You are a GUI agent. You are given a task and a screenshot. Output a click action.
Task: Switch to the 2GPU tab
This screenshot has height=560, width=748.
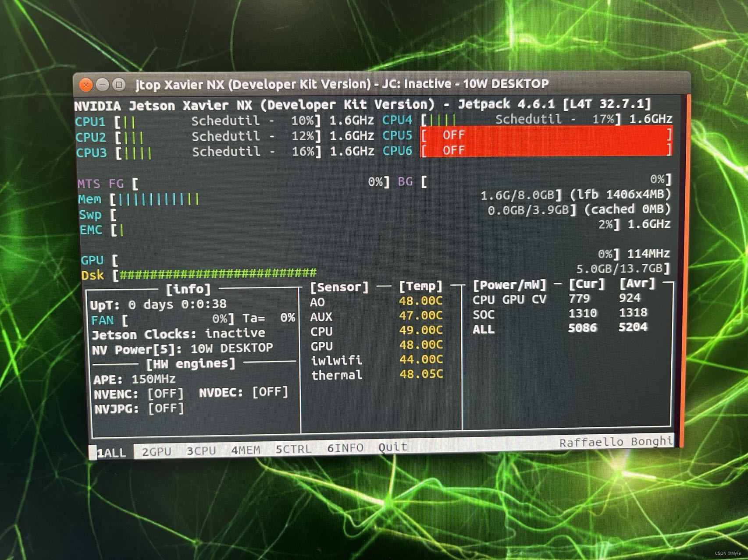[x=156, y=450]
